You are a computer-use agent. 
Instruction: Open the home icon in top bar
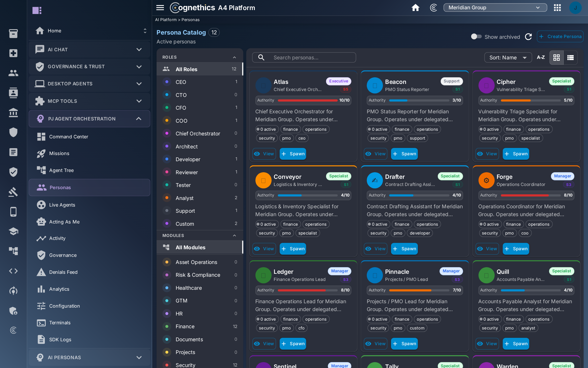415,8
